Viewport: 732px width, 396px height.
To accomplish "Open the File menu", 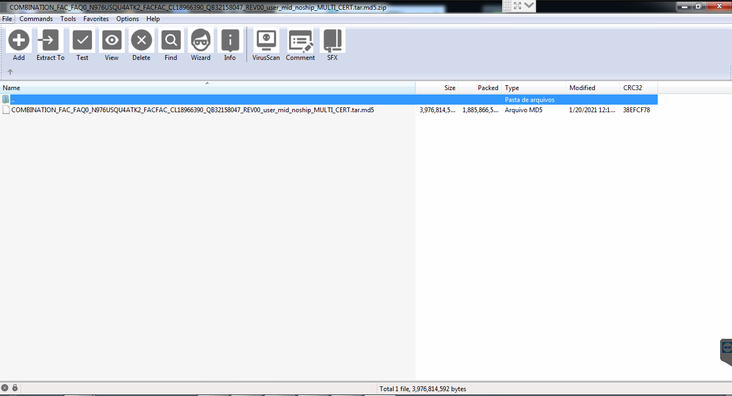I will pyautogui.click(x=7, y=19).
